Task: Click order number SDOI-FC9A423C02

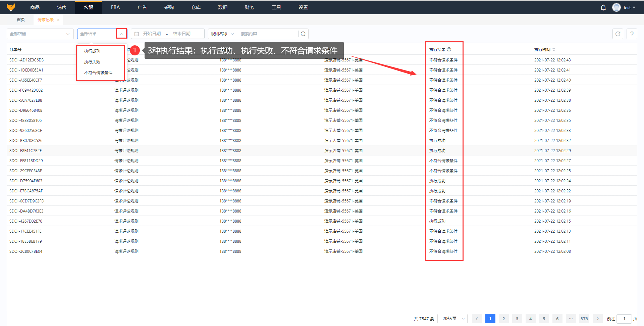Action: click(x=26, y=90)
